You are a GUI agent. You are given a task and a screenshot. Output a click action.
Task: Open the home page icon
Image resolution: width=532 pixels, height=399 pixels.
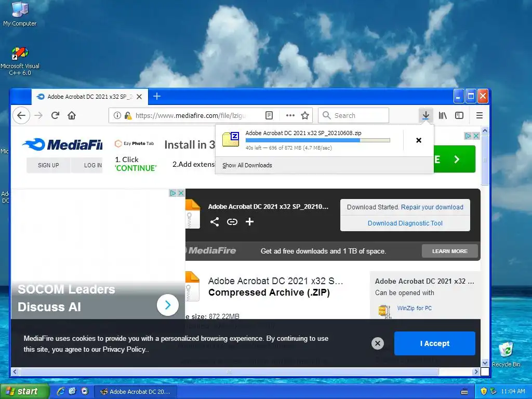pos(72,116)
